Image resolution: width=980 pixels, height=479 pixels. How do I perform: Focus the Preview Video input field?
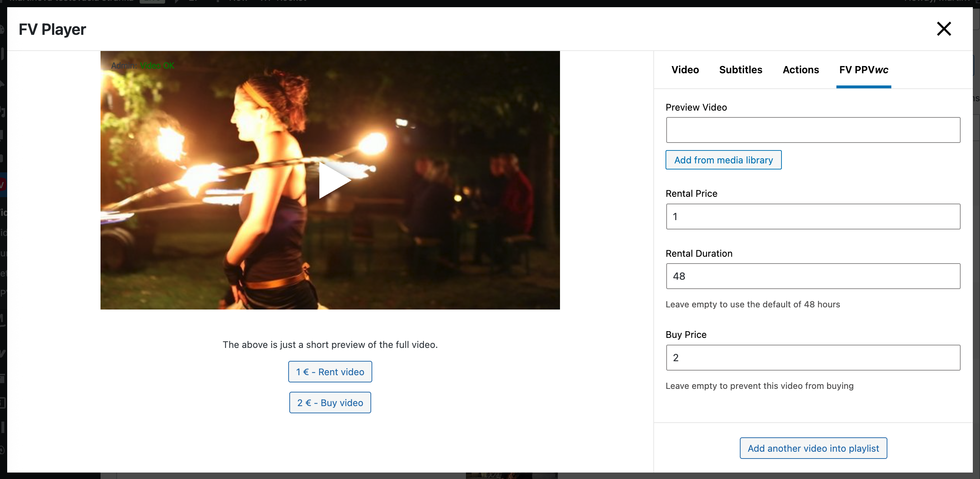(x=813, y=130)
